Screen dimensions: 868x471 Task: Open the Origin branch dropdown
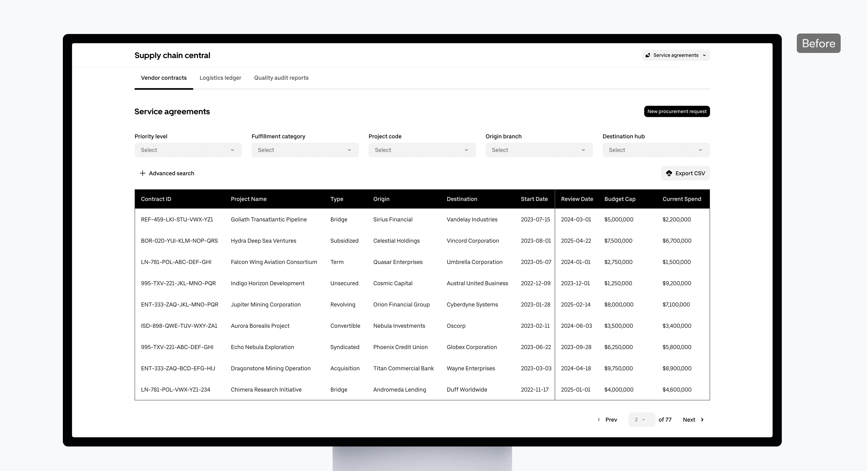(x=539, y=150)
